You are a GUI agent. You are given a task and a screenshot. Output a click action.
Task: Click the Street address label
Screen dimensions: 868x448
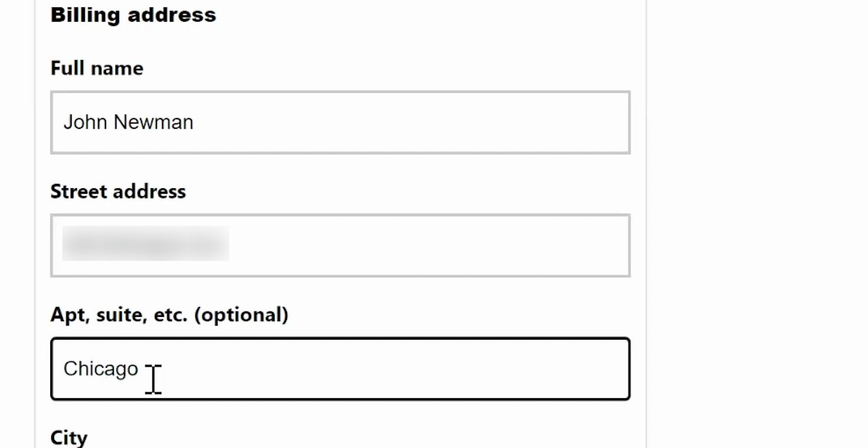118,191
